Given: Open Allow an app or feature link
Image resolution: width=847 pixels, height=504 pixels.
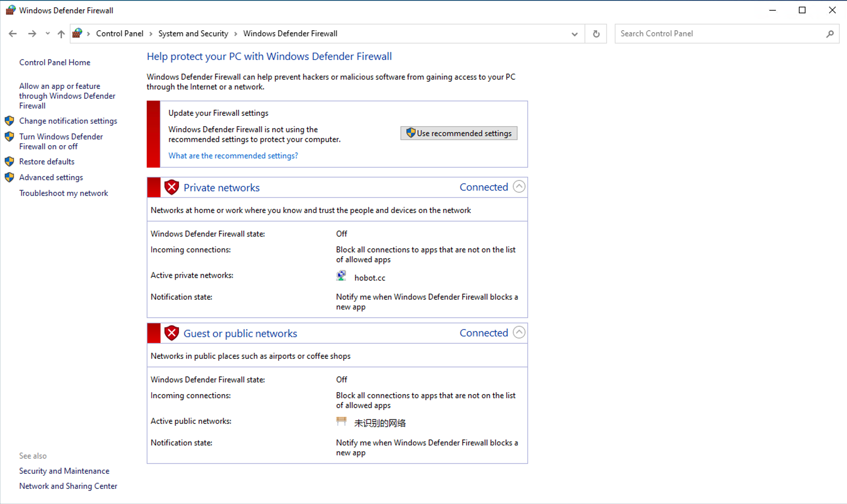Looking at the screenshot, I should point(67,96).
